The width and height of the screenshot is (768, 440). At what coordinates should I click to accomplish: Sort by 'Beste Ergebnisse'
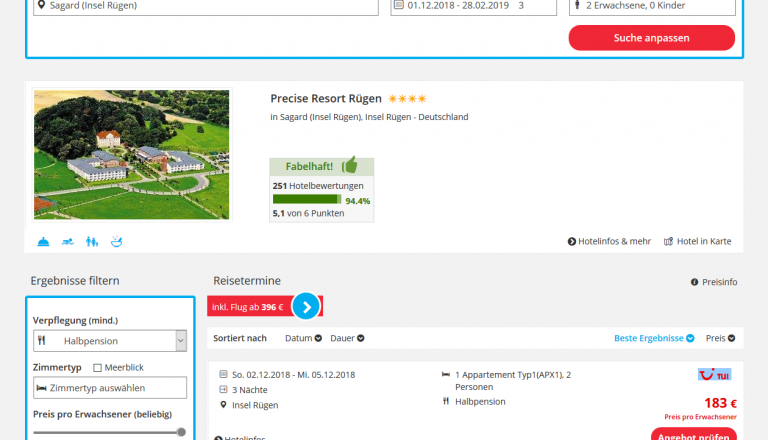tap(654, 338)
